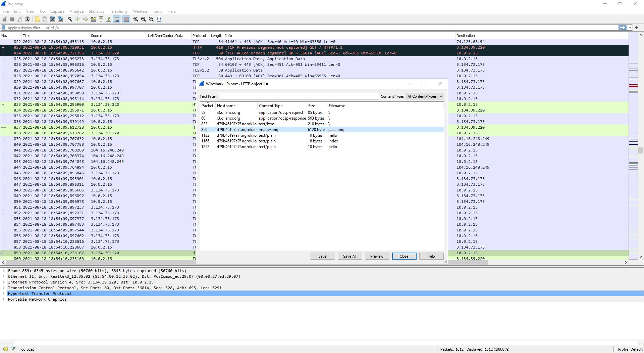Click the display filter bookmark icon
This screenshot has height=353, width=644.
click(4, 28)
